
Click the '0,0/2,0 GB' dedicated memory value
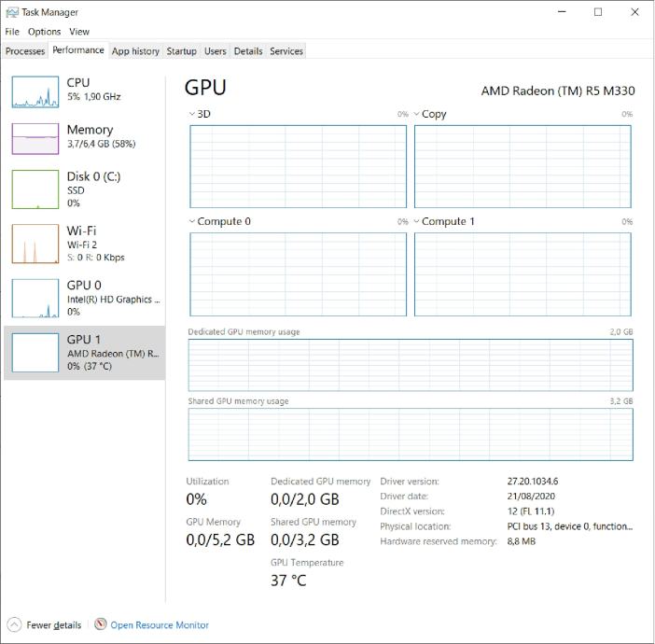point(304,499)
